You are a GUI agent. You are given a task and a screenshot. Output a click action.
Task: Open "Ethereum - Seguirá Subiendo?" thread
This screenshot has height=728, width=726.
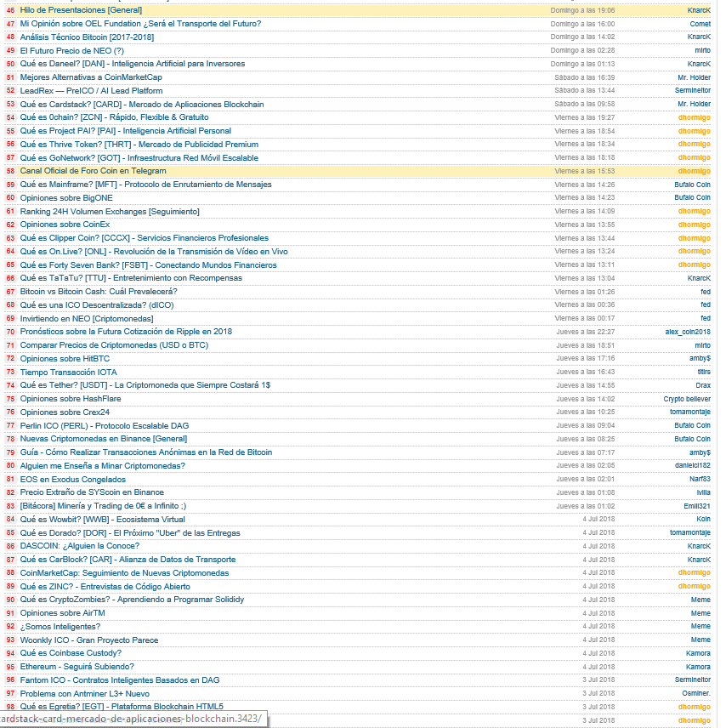[x=77, y=666]
